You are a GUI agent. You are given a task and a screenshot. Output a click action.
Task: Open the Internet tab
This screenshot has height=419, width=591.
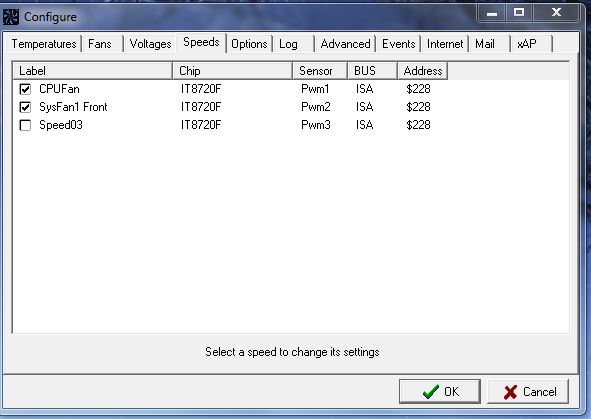(x=445, y=44)
